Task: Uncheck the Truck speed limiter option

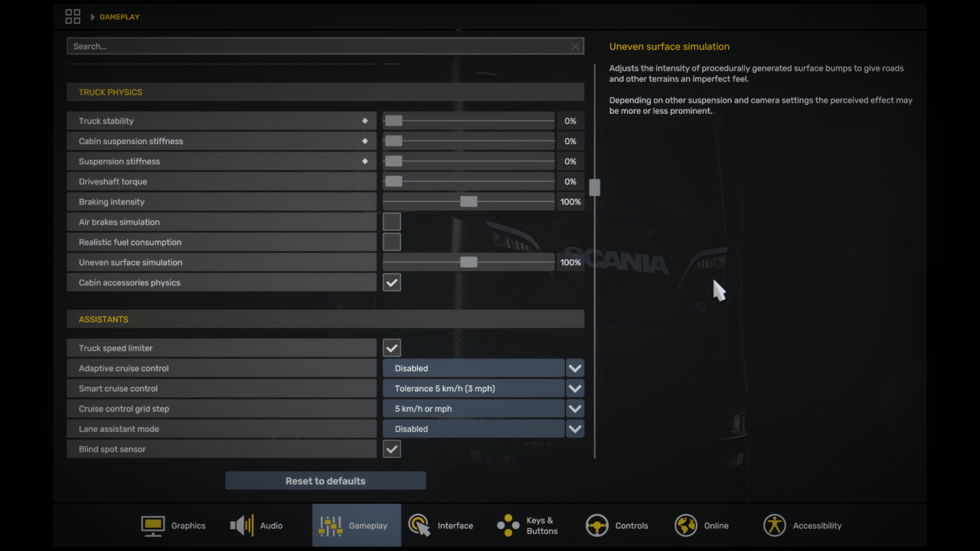Action: click(x=392, y=348)
